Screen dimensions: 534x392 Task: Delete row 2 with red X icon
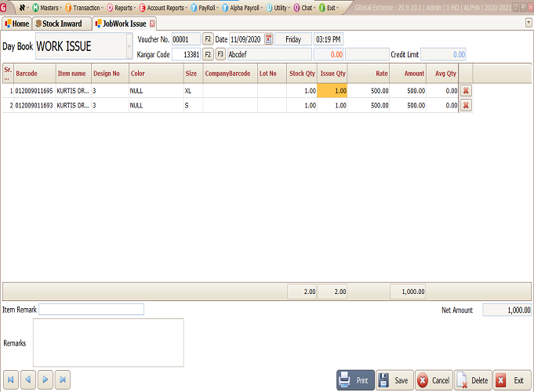pyautogui.click(x=466, y=105)
